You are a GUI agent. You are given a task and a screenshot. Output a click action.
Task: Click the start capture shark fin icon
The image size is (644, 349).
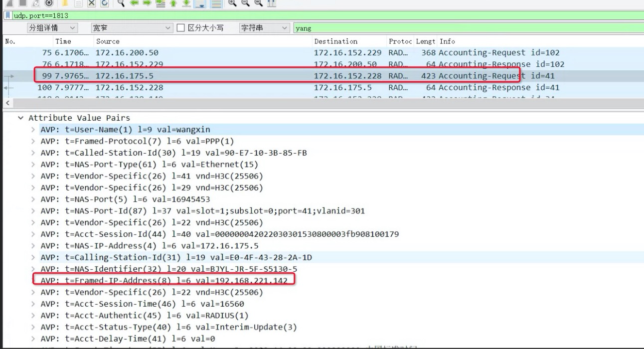[9, 3]
